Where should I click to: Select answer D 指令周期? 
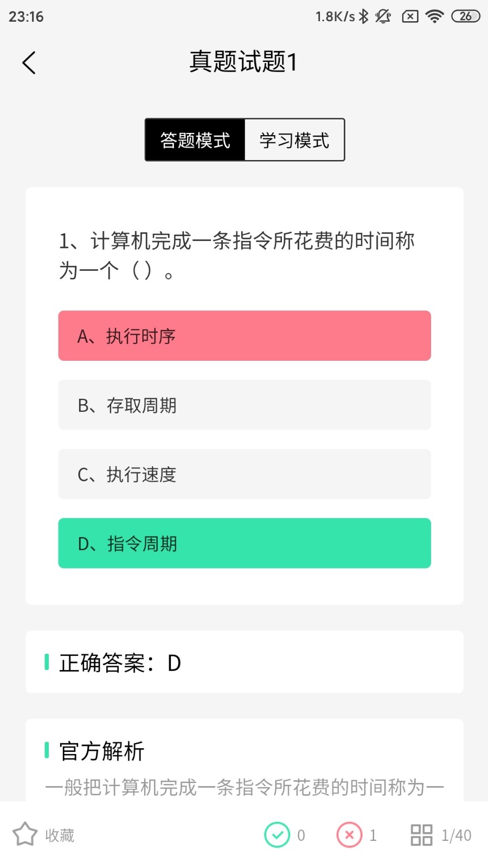(x=244, y=543)
